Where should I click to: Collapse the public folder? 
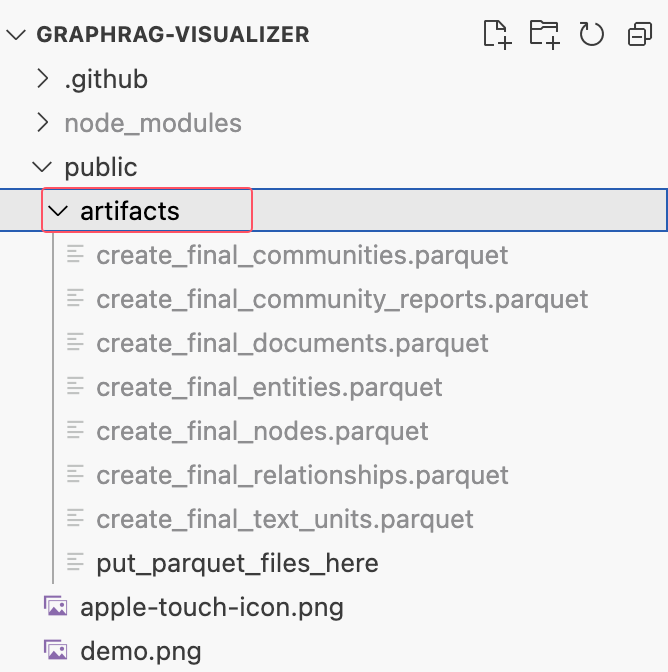pos(42,167)
